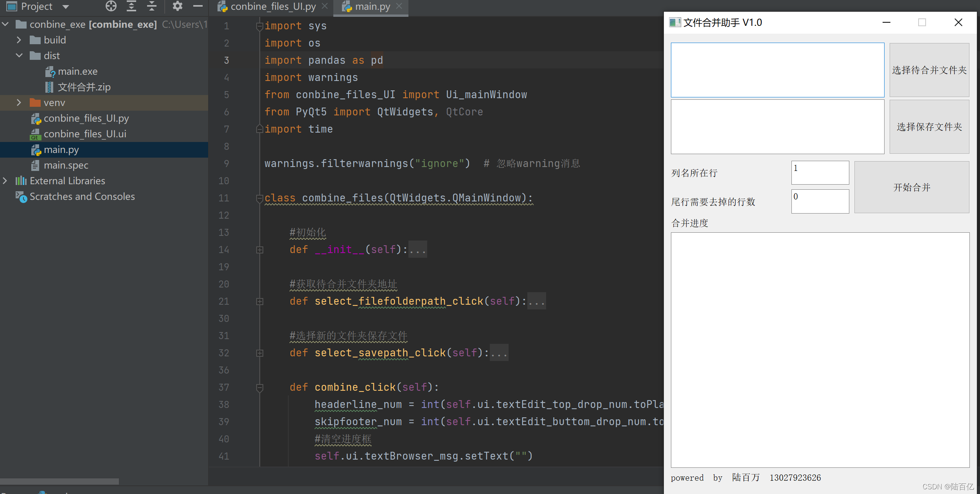Click the 列名所在行 input field
The image size is (980, 494).
coord(820,172)
